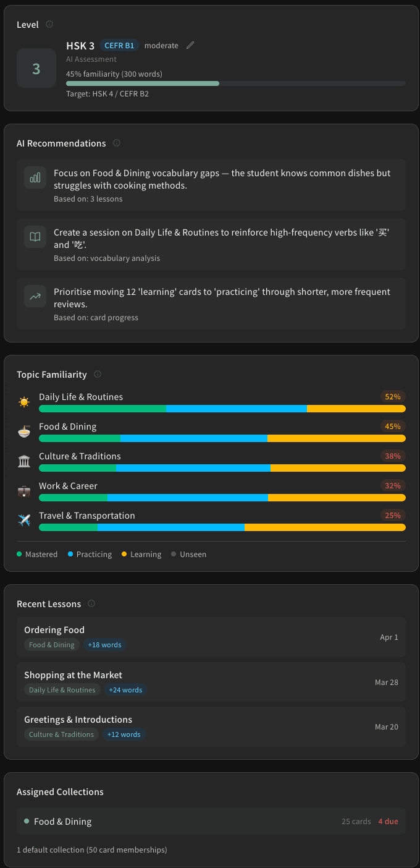The image size is (420, 868).
Task: Click the pencil edit icon beside moderate
Action: [x=190, y=45]
